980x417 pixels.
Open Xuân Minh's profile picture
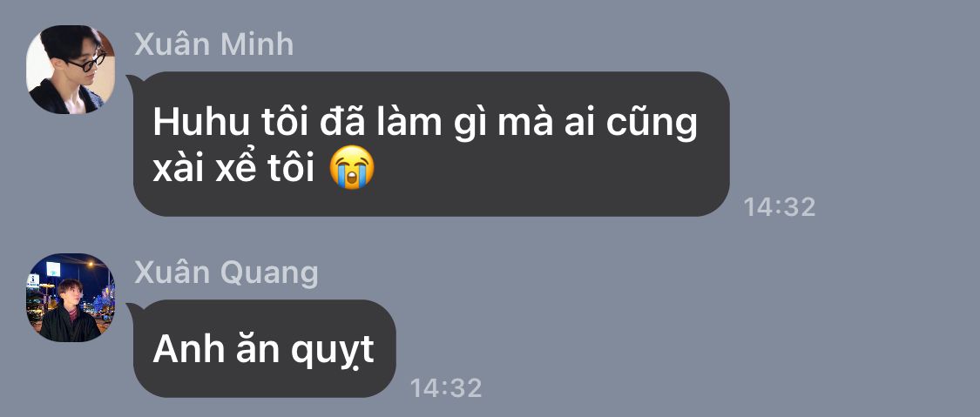tap(71, 70)
